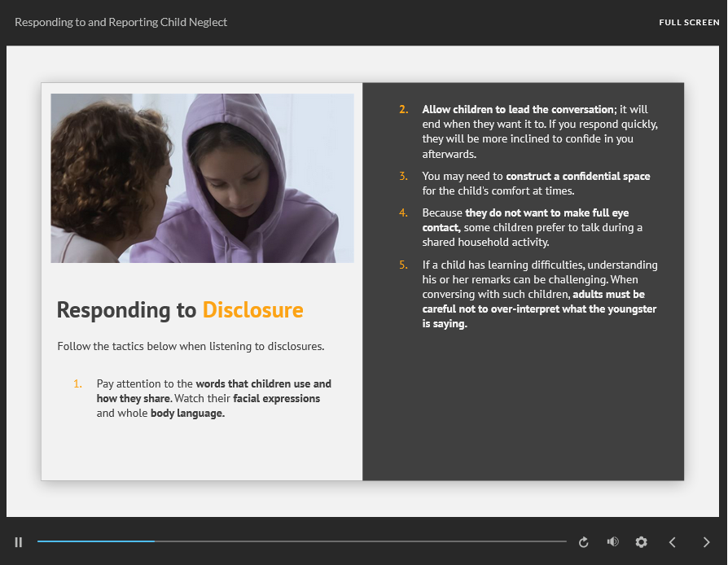Click tip 4 about not making full eye contact

(533, 227)
